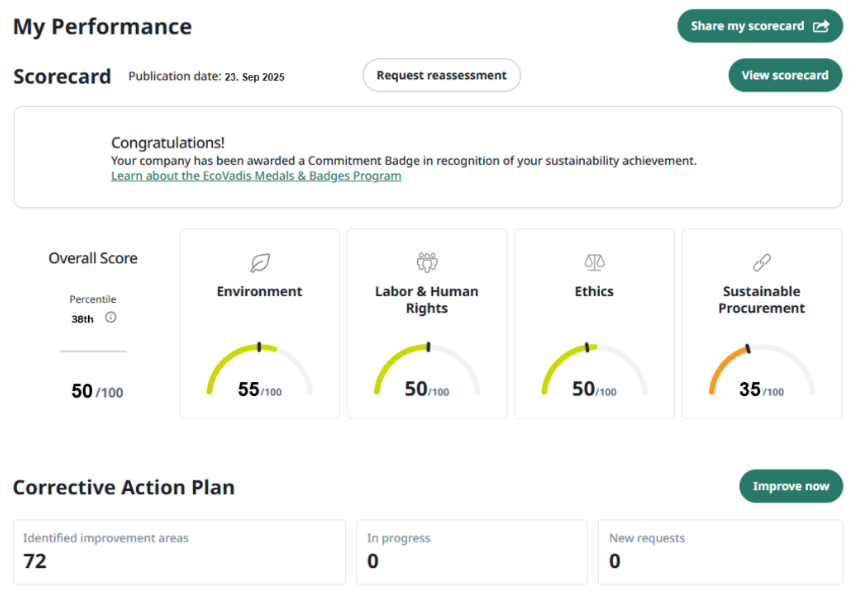The image size is (858, 599).
Task: Click the Corrective Action Plan heading
Action: point(124,488)
